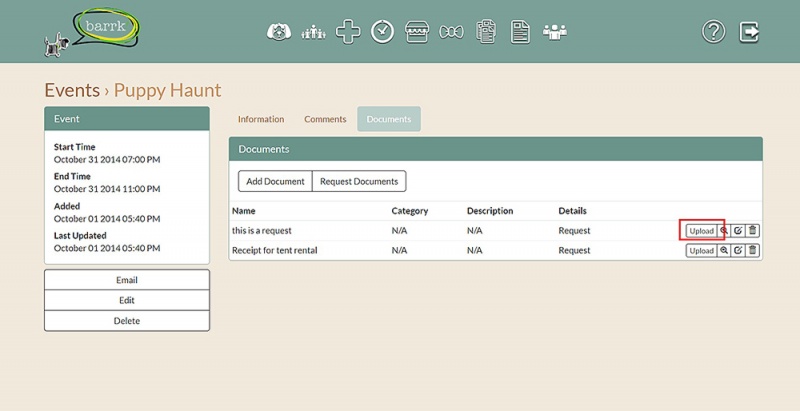Go to Events breadcrumb link
The image size is (800, 411).
coord(72,90)
